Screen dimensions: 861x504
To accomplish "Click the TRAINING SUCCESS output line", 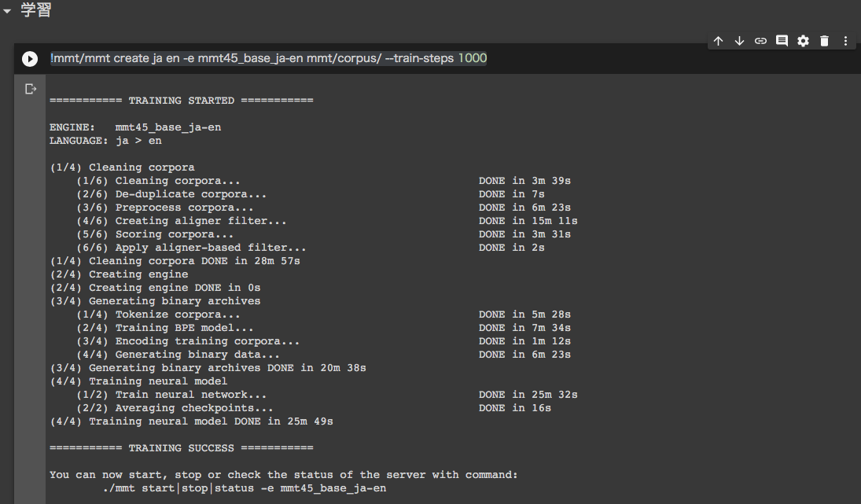I will (x=181, y=448).
